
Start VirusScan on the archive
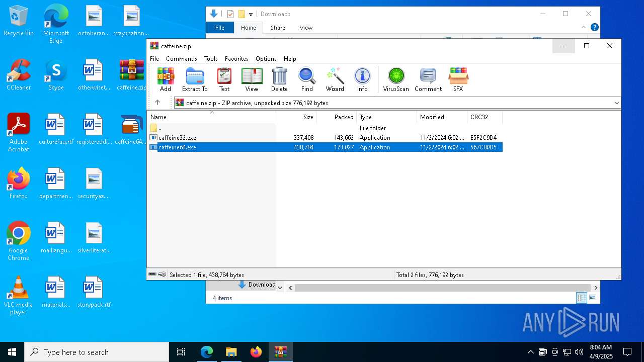tap(396, 80)
